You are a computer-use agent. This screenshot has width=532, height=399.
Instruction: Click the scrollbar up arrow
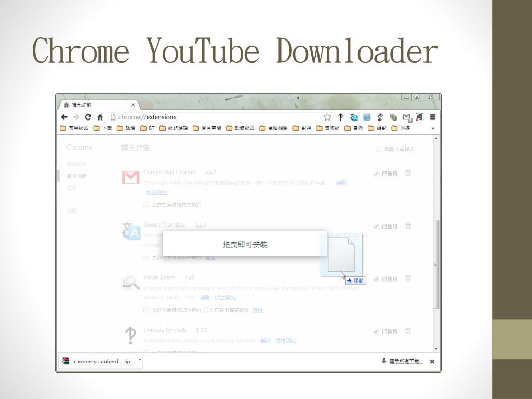click(x=436, y=138)
